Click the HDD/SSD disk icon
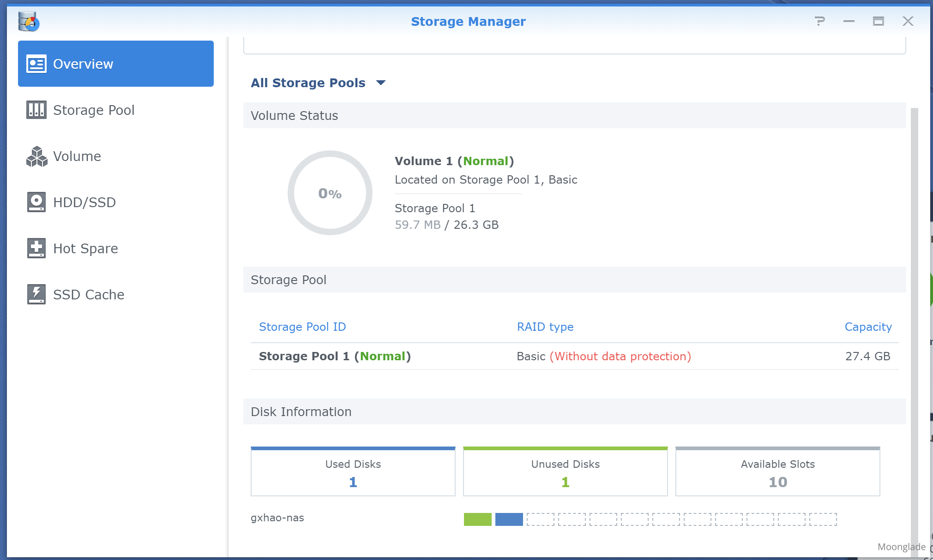Image resolution: width=933 pixels, height=560 pixels. coord(36,203)
